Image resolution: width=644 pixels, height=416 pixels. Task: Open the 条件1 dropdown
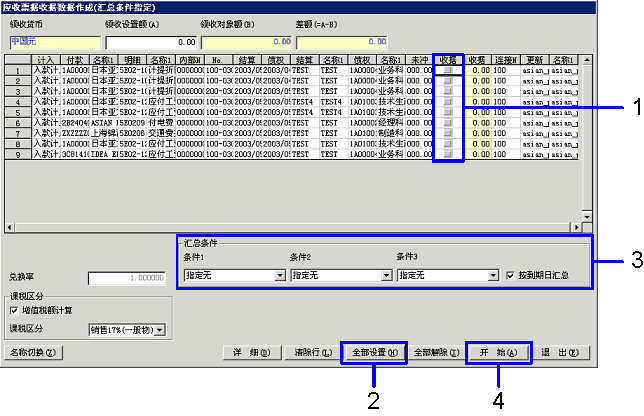point(280,276)
